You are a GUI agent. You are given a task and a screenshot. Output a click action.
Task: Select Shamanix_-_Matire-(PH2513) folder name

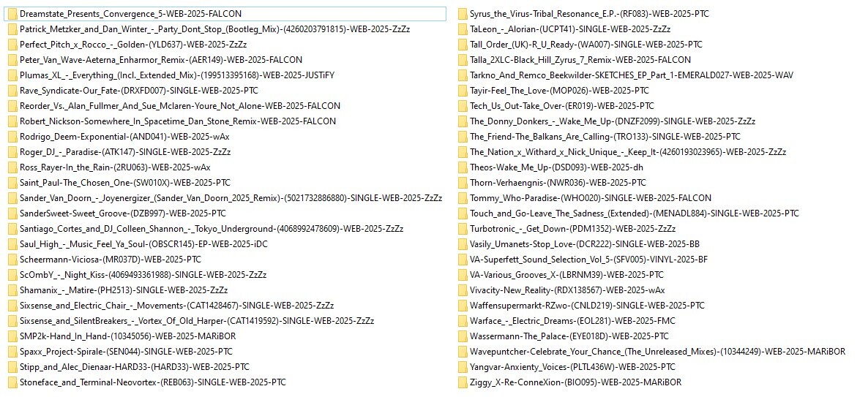pyautogui.click(x=124, y=290)
